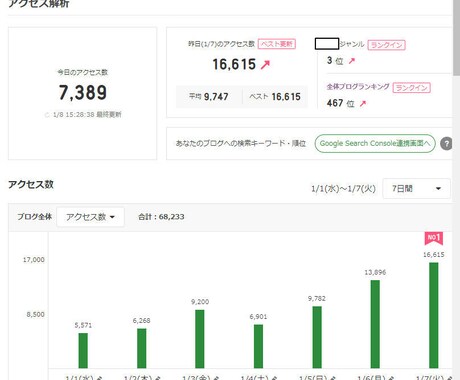Viewport: 460px width, 380px height.
Task: Click the refresh icon beside 最終更新 time
Action: click(x=47, y=115)
